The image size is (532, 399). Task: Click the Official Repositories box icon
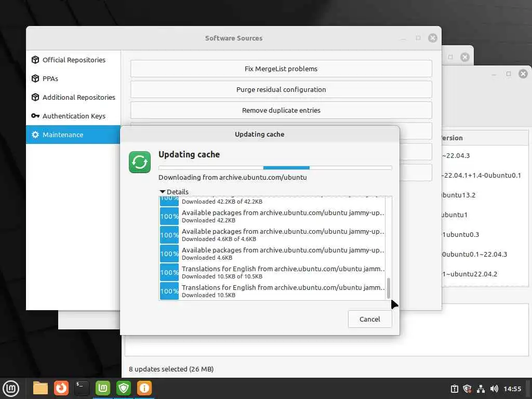pyautogui.click(x=35, y=60)
